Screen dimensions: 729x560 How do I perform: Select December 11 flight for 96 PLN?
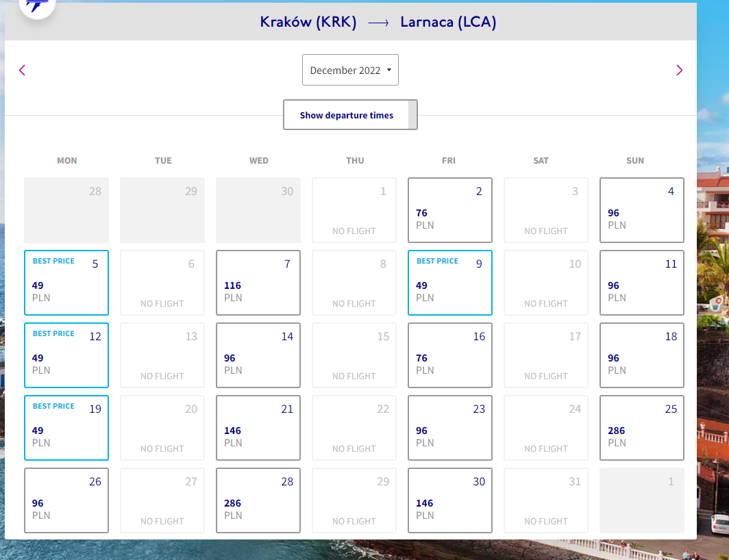coord(641,283)
